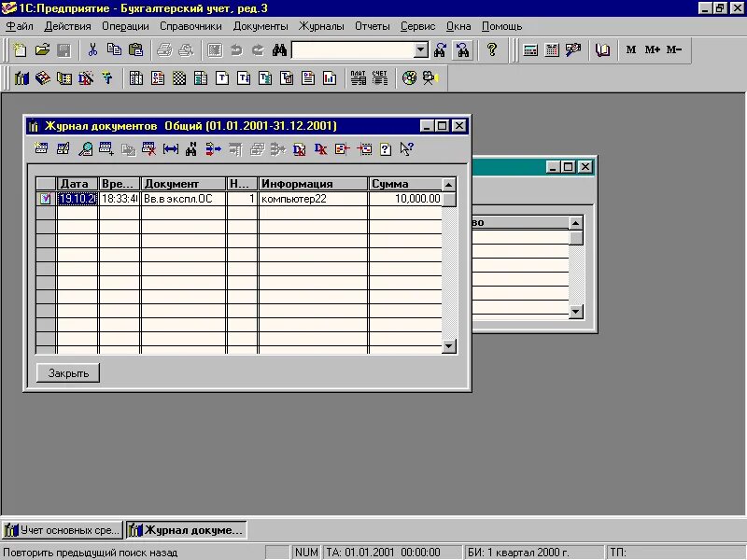Click the 10,000.00 sum cell
This screenshot has height=560, width=747.
[405, 199]
